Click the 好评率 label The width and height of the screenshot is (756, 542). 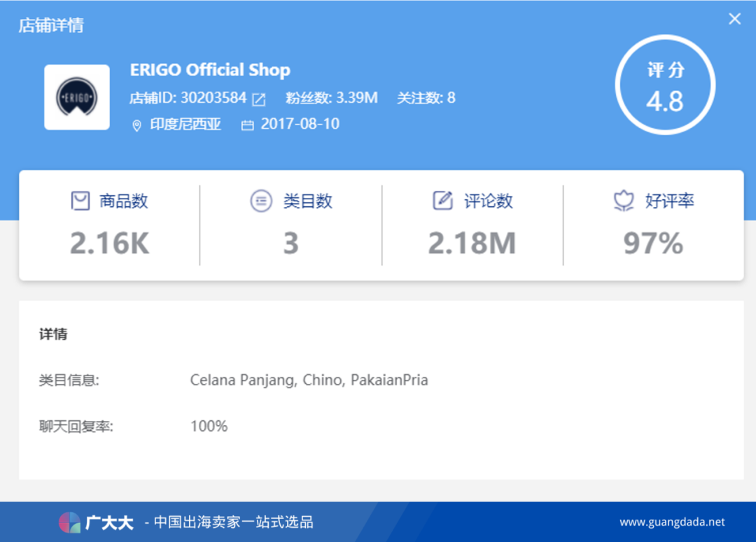pos(670,201)
